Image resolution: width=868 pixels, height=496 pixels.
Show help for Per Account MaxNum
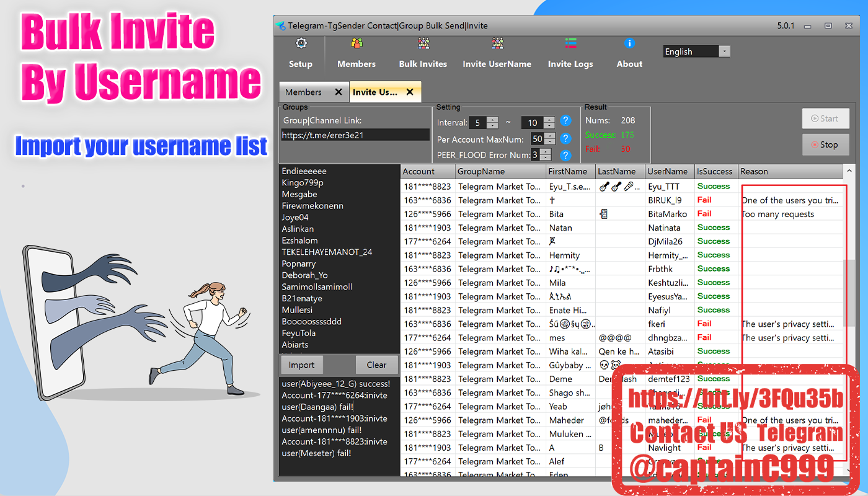(565, 138)
